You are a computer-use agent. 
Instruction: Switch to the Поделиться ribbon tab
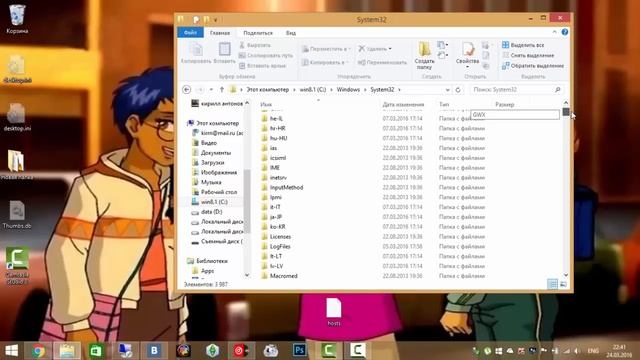pos(258,33)
